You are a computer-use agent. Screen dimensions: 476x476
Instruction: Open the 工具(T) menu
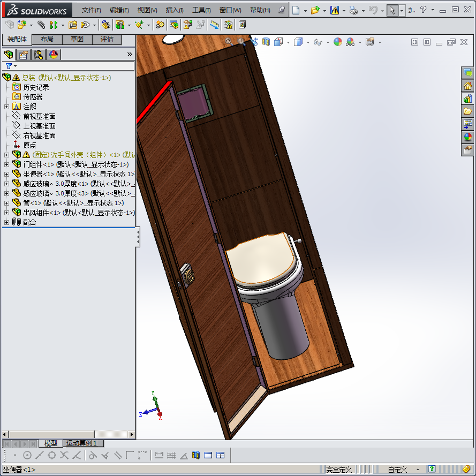[x=201, y=10]
